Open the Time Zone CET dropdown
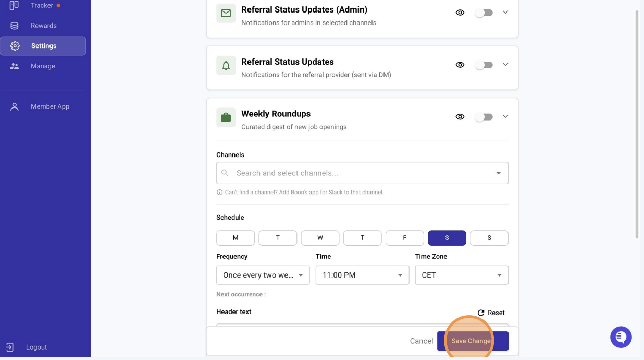644x360 pixels. pos(462,275)
